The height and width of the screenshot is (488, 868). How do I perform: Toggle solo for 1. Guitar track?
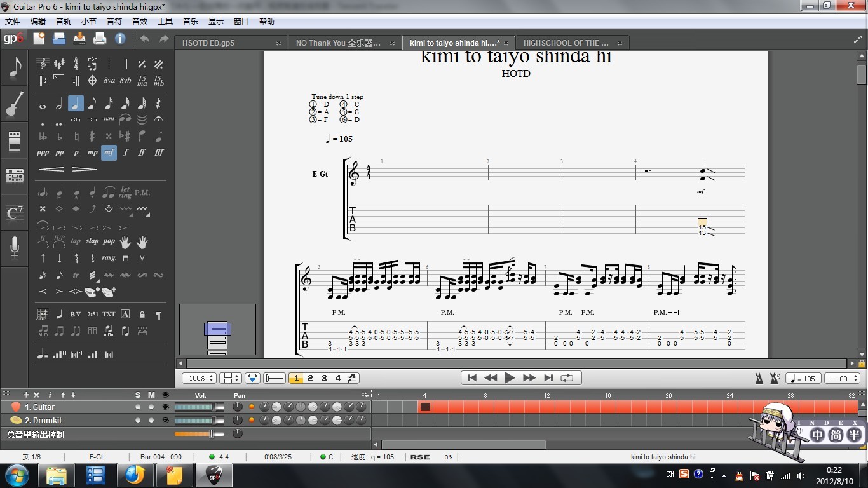138,407
